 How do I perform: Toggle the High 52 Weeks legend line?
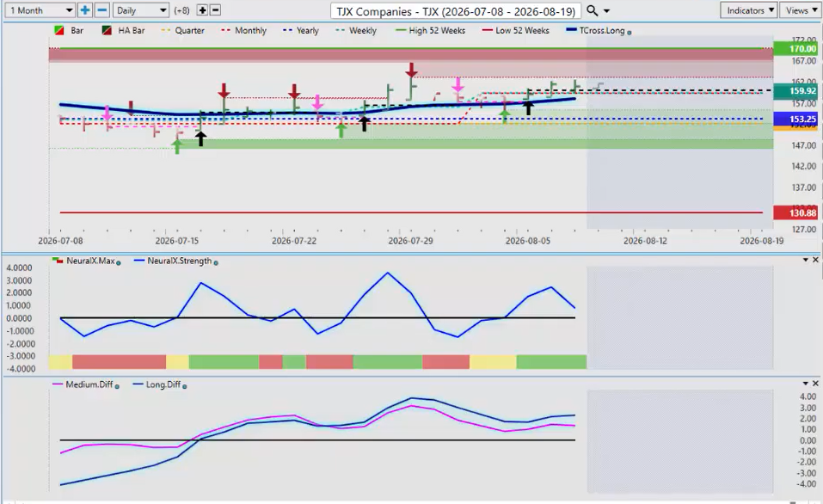(x=430, y=30)
